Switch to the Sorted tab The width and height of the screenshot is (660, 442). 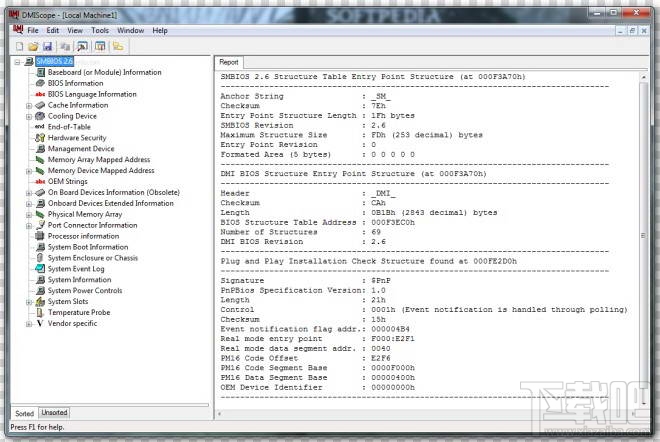(x=24, y=413)
